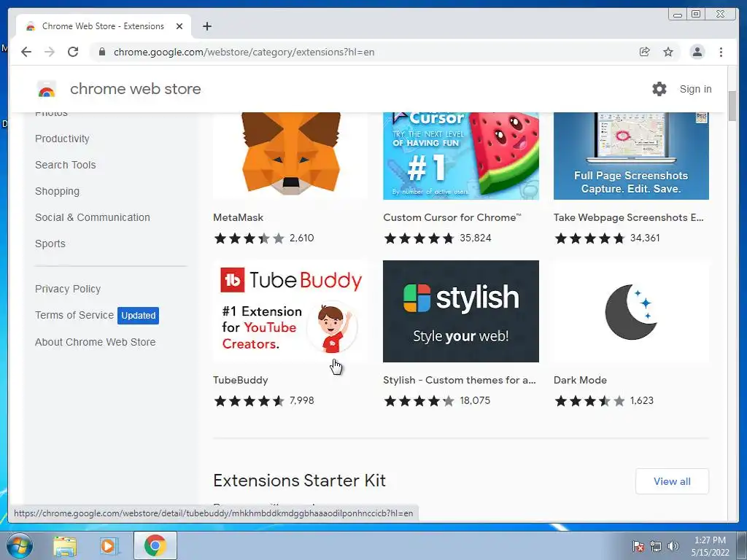Click the 34,361 review count
This screenshot has height=560, width=747.
(x=645, y=238)
